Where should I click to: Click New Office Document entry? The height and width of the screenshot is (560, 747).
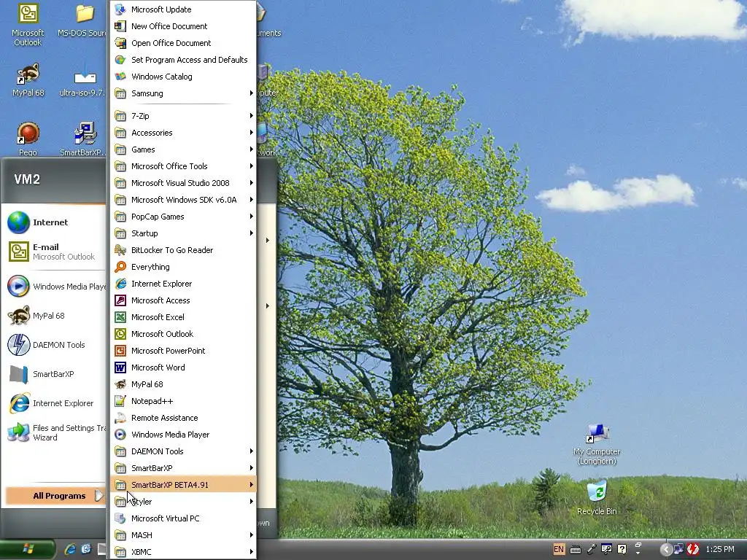tap(183, 26)
